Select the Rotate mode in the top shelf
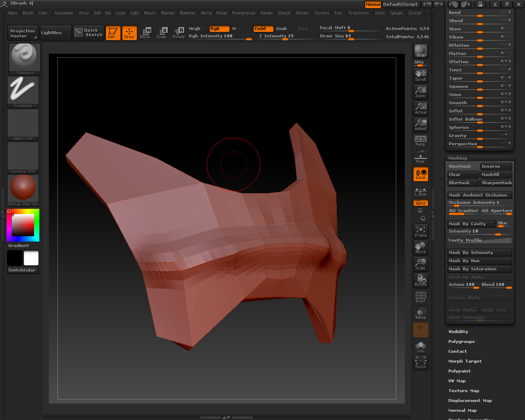525x420 pixels. pos(178,33)
